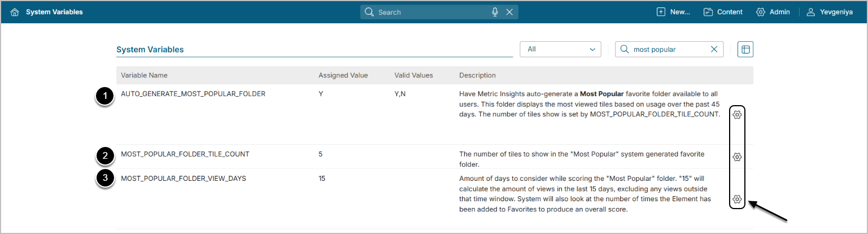Clear the 'most popular' filter text
The height and width of the screenshot is (234, 868).
(714, 49)
